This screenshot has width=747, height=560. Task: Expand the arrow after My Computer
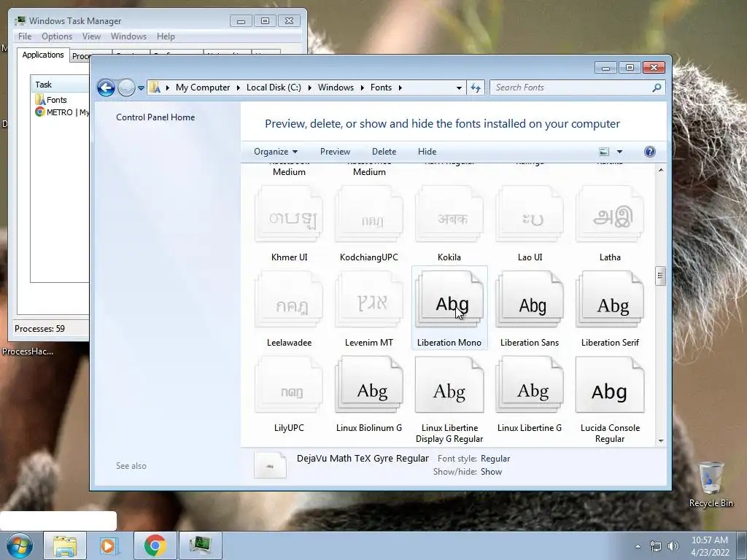[x=239, y=87]
